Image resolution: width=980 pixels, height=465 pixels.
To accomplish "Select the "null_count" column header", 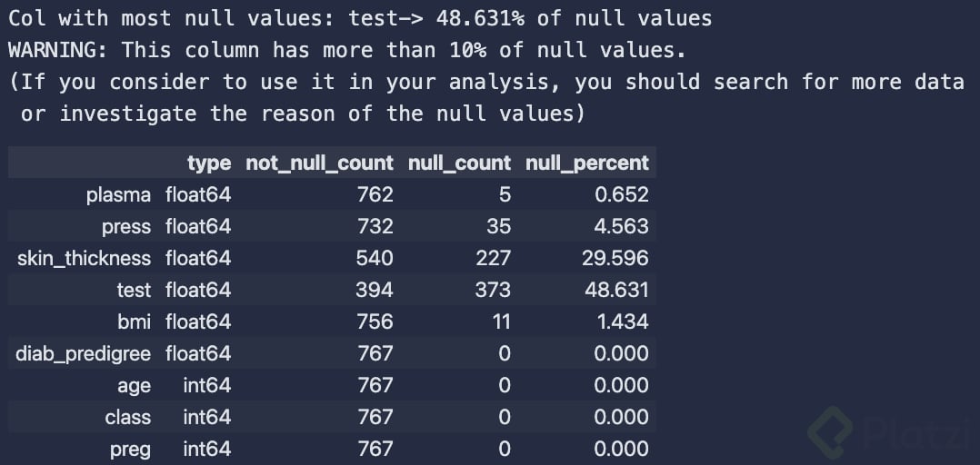I will (459, 163).
